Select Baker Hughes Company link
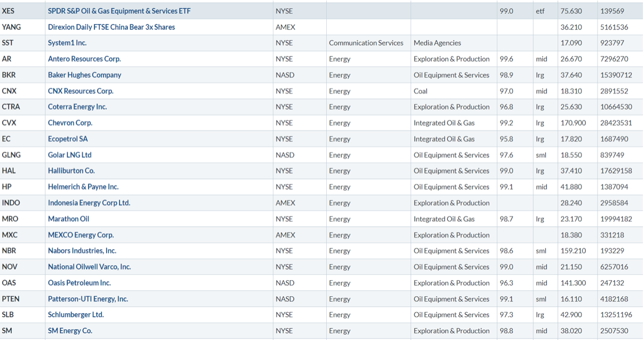644x340 pixels. click(x=84, y=75)
